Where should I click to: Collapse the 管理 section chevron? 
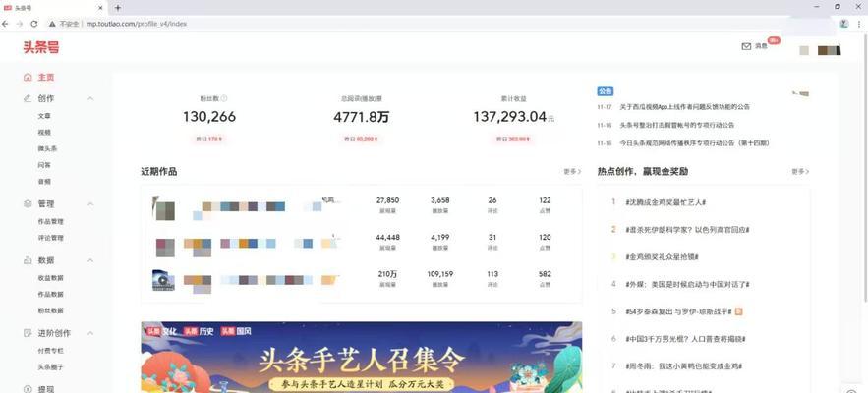click(x=90, y=203)
